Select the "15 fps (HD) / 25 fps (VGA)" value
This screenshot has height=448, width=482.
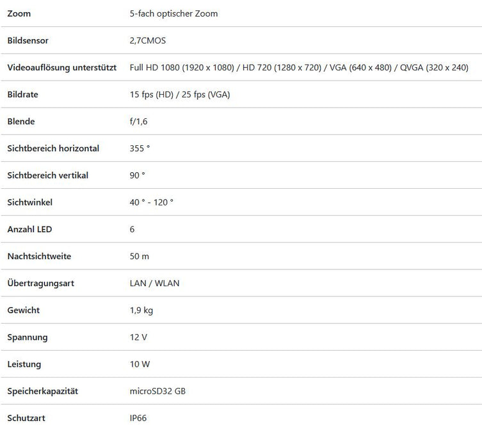tap(179, 95)
